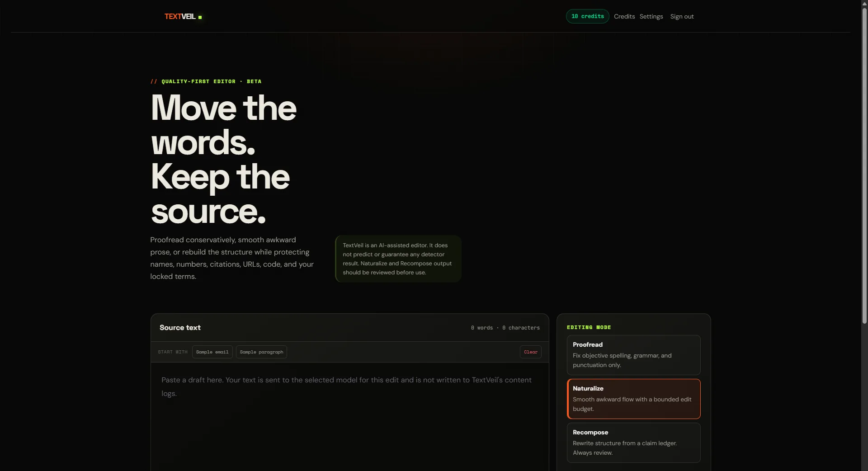Click the 'START WITH' label
Viewport: 868px width, 471px height.
tap(172, 352)
